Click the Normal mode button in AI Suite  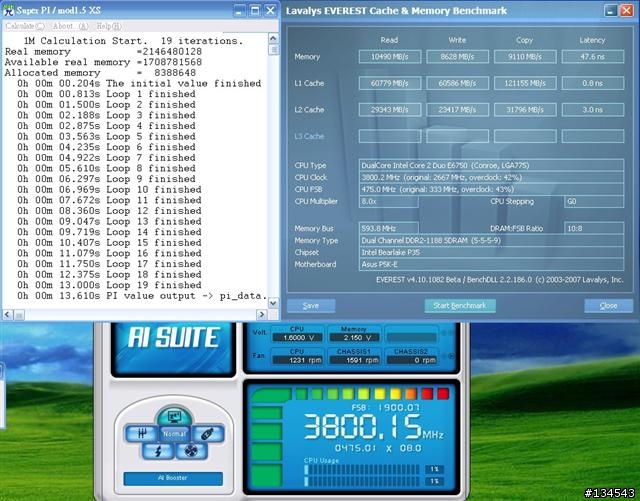tap(174, 434)
